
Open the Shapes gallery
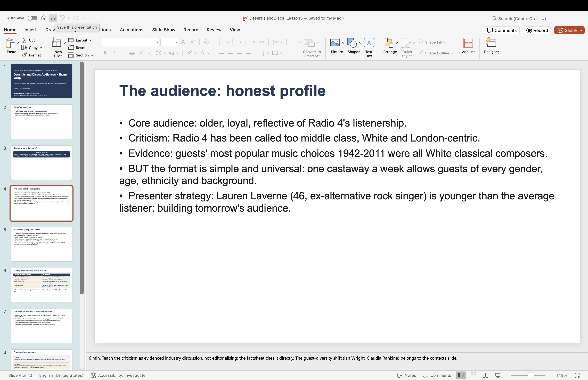pyautogui.click(x=354, y=46)
